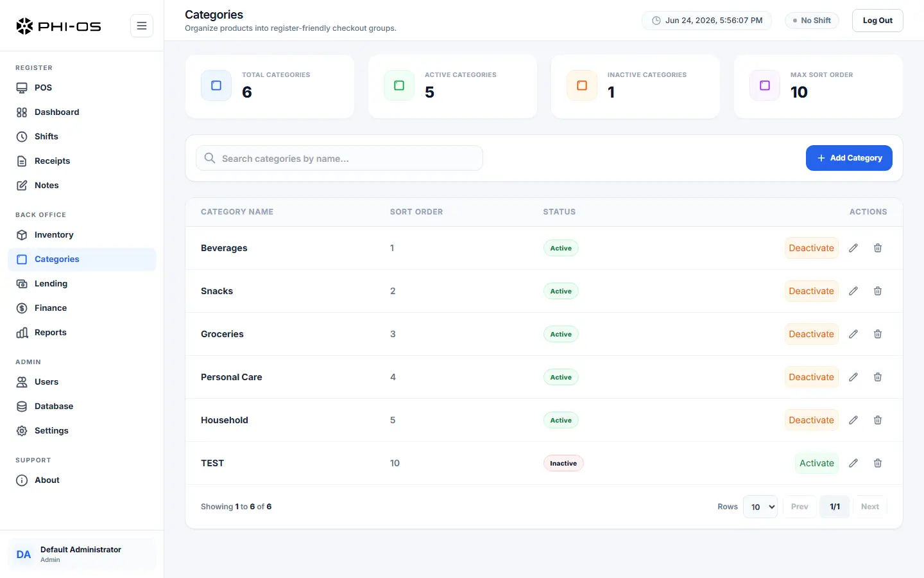Click the DA avatar of Default Administrator
The image size is (924, 578).
24,554
